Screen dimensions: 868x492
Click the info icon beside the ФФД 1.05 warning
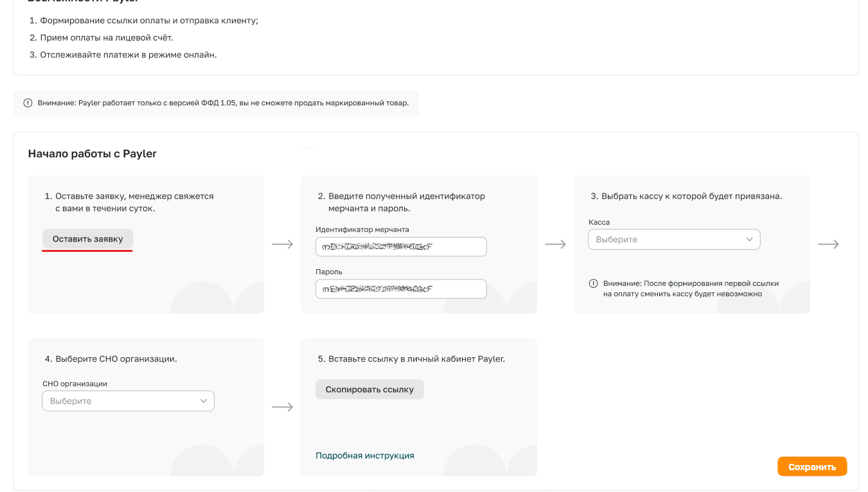click(28, 103)
